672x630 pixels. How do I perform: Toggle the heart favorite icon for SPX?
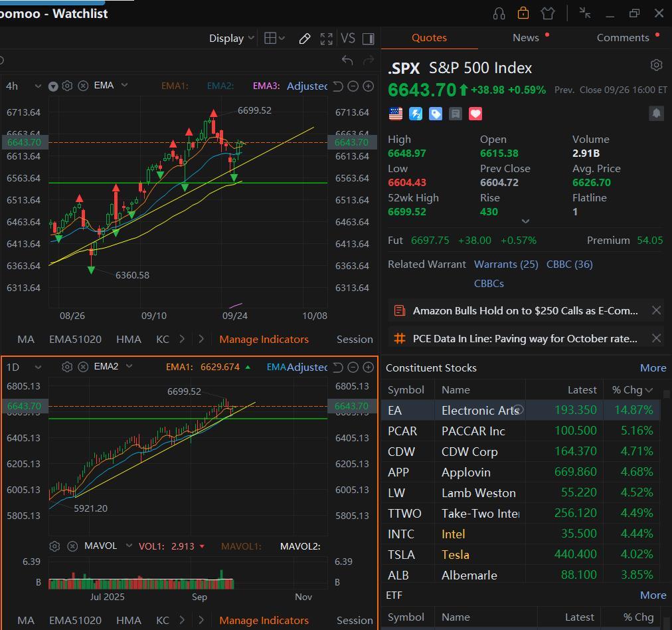pos(475,114)
